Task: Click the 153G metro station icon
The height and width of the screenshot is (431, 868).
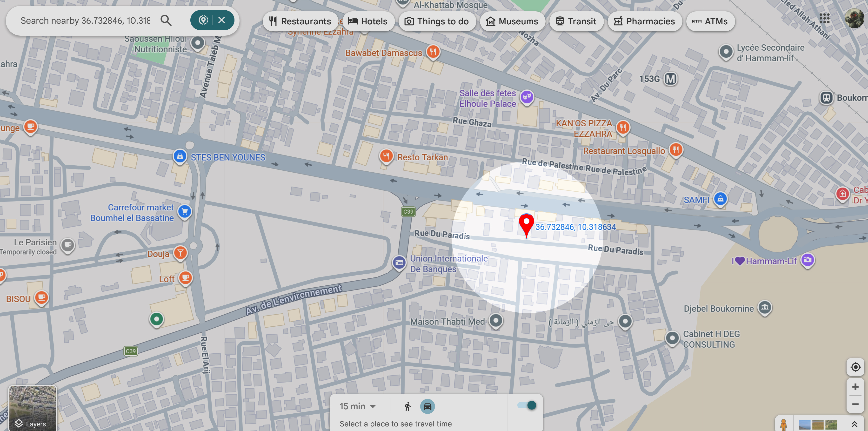Action: [670, 79]
